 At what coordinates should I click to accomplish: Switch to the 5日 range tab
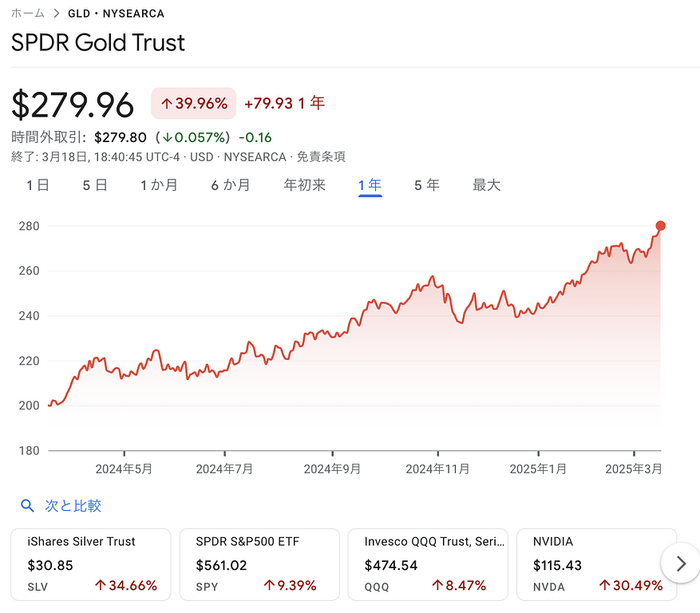95,185
